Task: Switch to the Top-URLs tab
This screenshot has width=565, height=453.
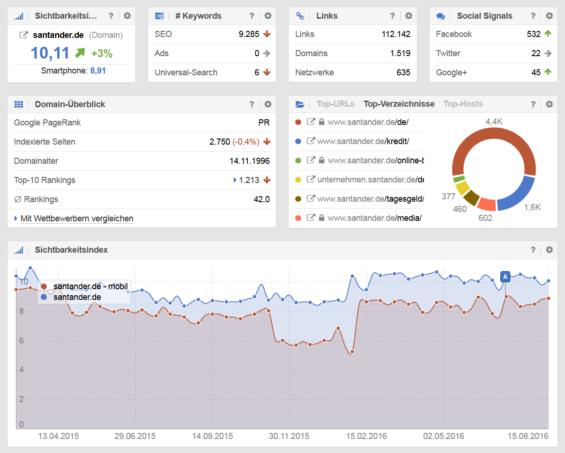Action: (335, 104)
